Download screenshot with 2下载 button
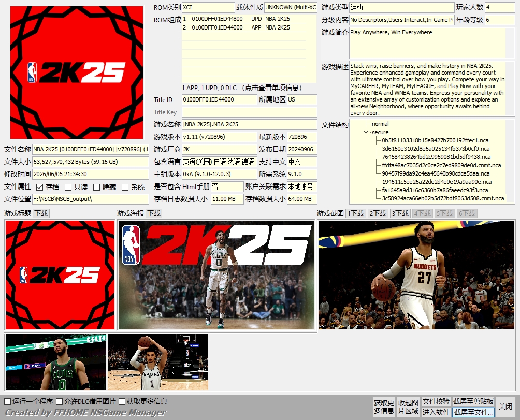The image size is (520, 420). click(378, 213)
